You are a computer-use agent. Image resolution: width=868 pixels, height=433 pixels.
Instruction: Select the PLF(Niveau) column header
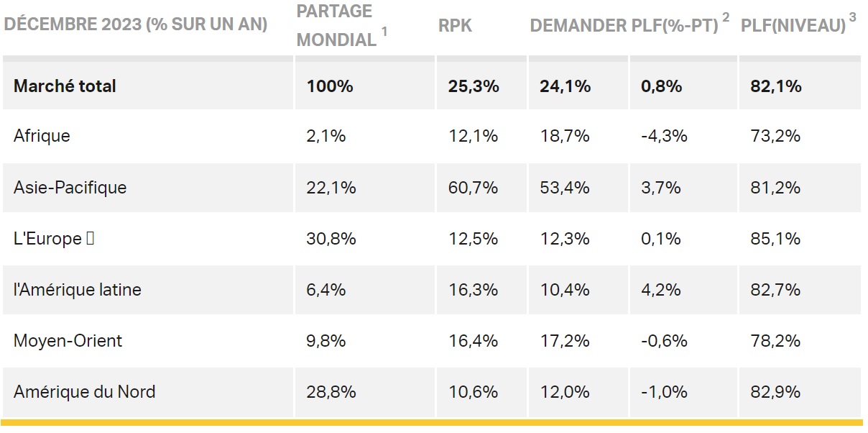(793, 25)
